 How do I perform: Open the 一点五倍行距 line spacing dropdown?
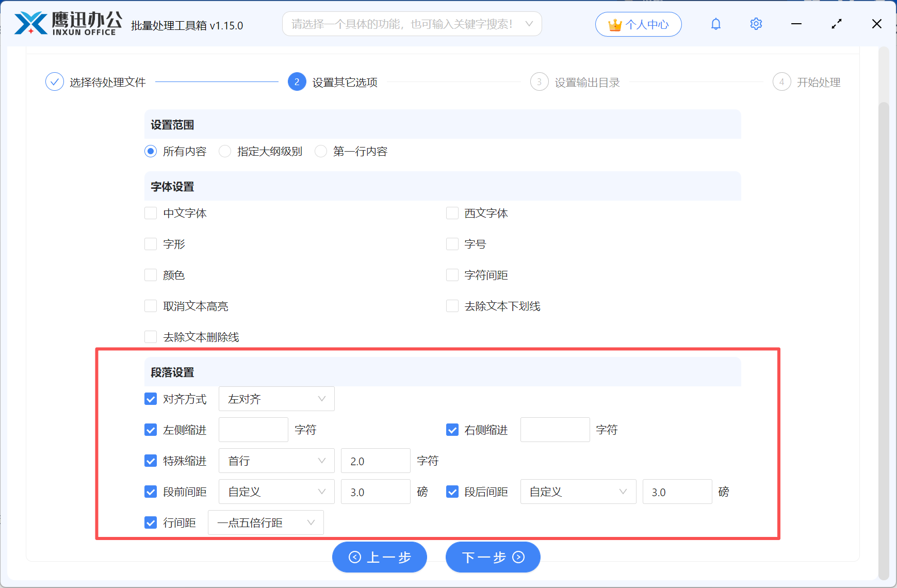(266, 522)
